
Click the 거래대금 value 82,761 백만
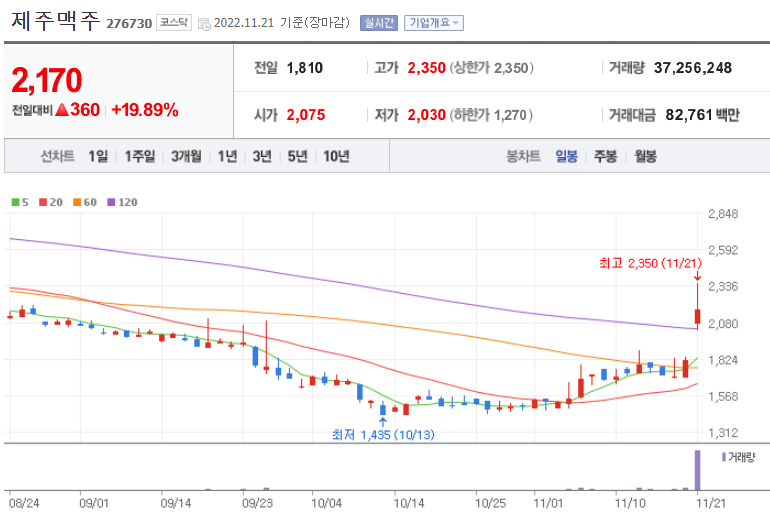[x=702, y=115]
